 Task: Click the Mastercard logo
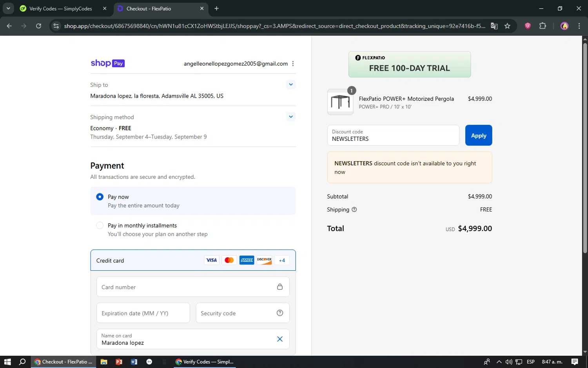pos(229,260)
